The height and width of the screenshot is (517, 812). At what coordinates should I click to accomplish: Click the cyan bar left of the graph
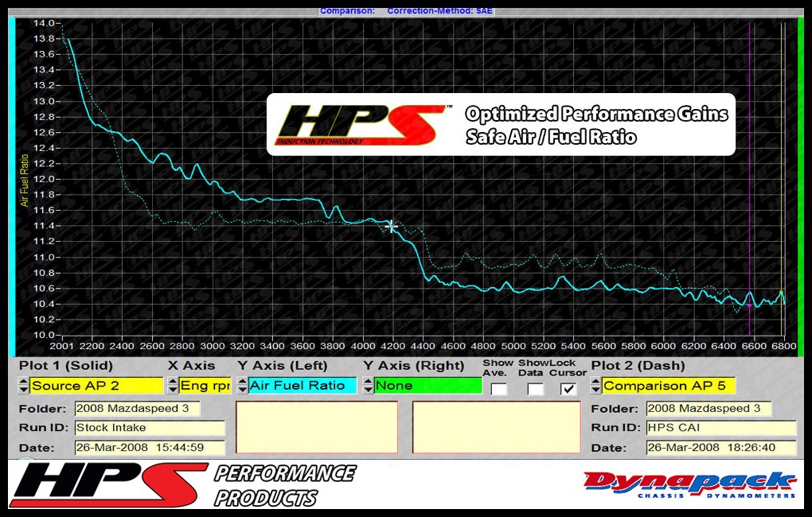coord(11,187)
